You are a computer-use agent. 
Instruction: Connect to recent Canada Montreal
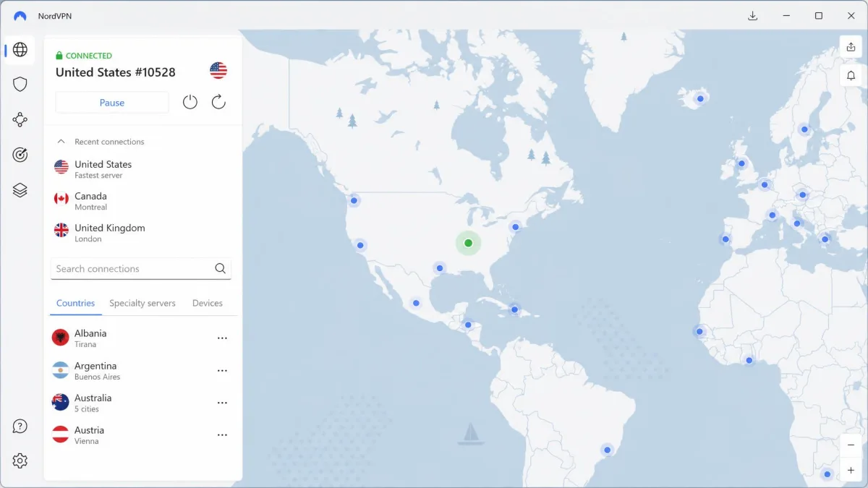(143, 201)
